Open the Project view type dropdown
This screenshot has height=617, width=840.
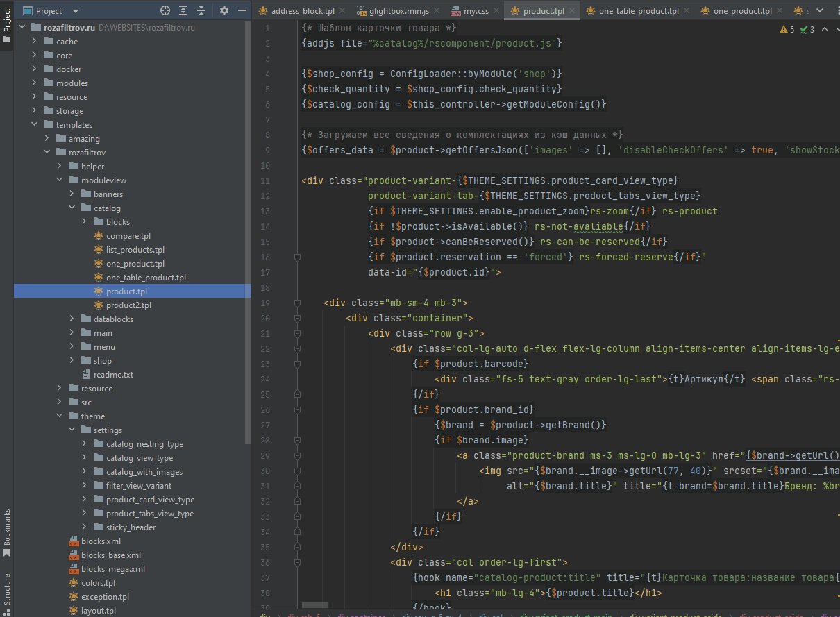(x=75, y=11)
